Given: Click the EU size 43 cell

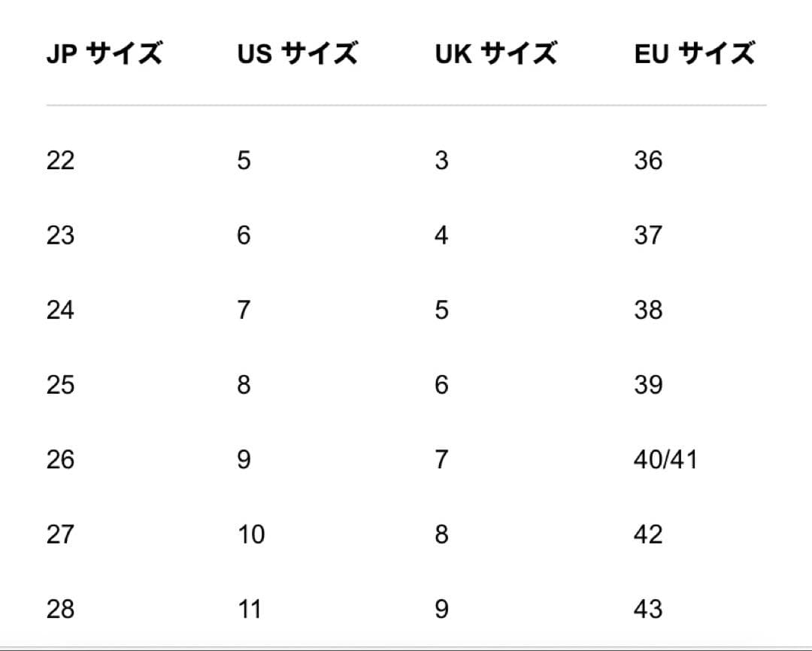Looking at the screenshot, I should [x=648, y=609].
